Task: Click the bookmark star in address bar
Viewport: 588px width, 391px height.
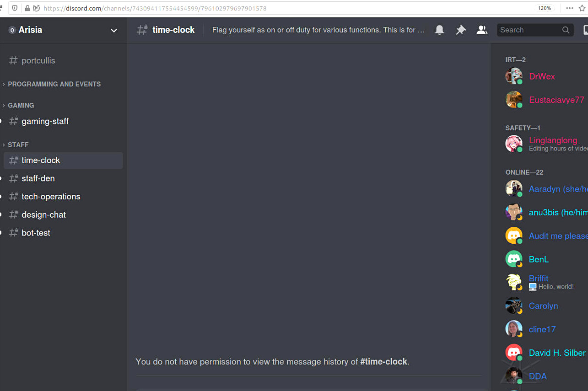Action: point(582,8)
